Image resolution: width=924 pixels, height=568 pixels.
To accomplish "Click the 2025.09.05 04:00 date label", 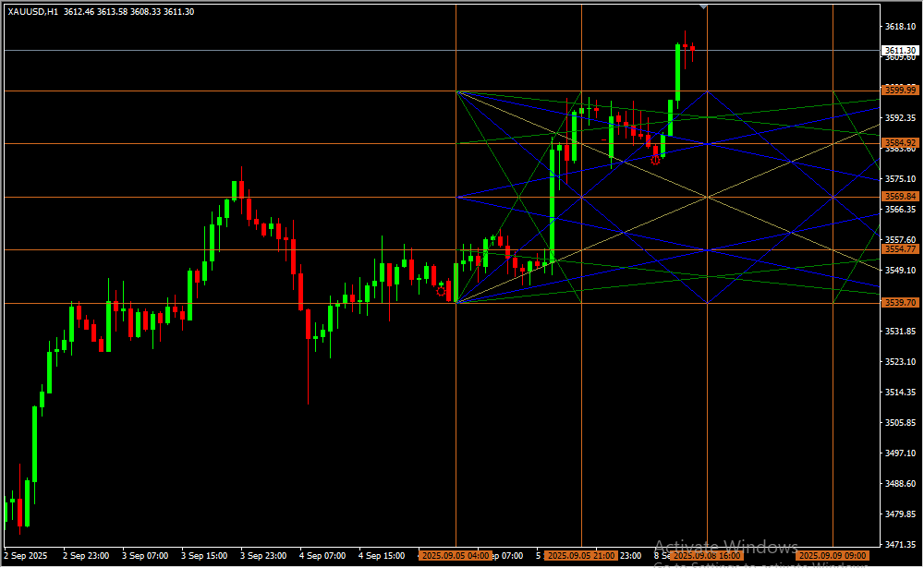I will 454,556.
